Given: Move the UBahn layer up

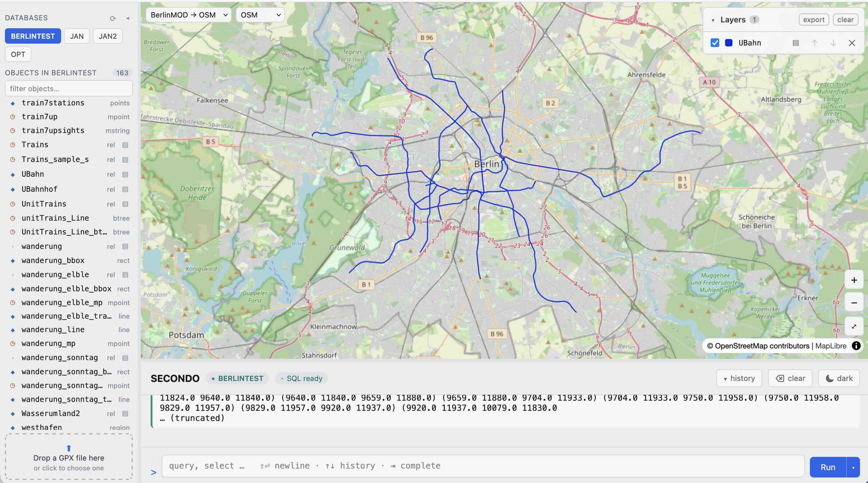Looking at the screenshot, I should [x=815, y=43].
